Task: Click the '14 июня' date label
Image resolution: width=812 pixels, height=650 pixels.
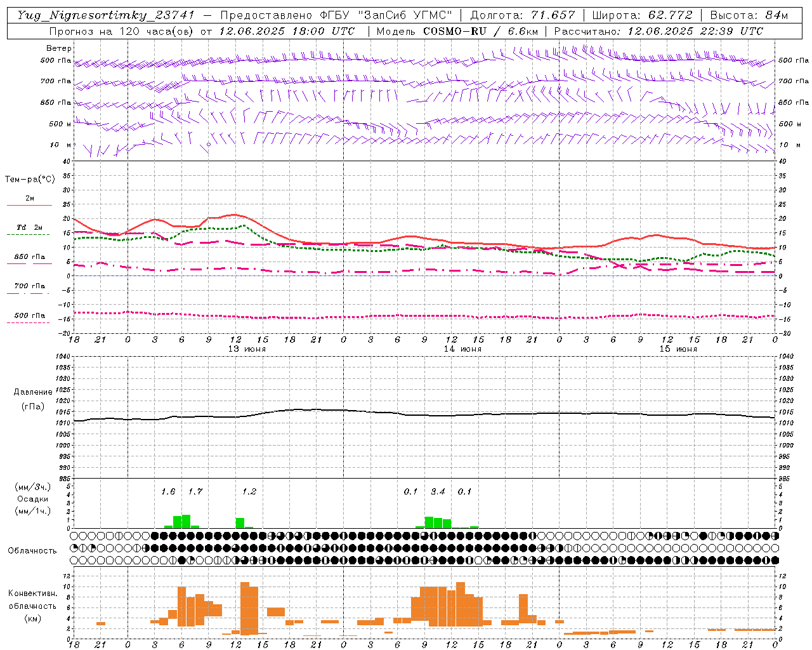Action: click(x=462, y=348)
